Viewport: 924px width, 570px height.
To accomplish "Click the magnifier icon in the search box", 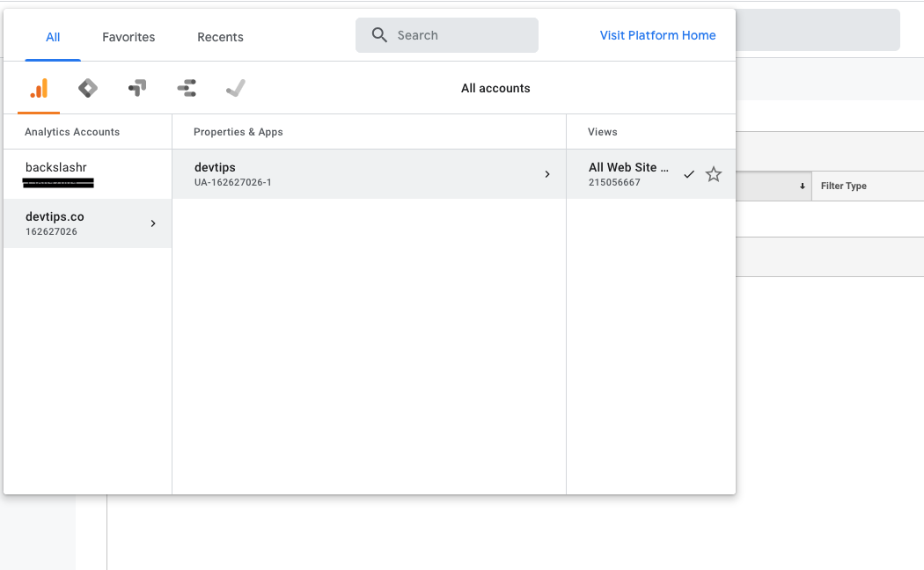I will [379, 35].
